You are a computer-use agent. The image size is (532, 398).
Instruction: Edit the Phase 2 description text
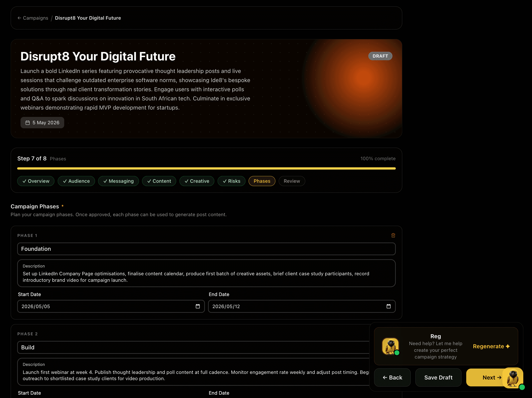(x=193, y=372)
